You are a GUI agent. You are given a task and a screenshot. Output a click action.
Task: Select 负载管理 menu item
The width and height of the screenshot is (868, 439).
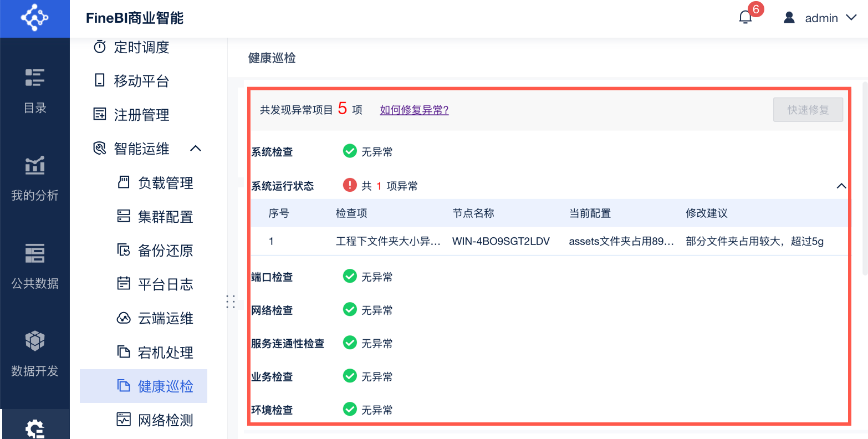tap(156, 183)
